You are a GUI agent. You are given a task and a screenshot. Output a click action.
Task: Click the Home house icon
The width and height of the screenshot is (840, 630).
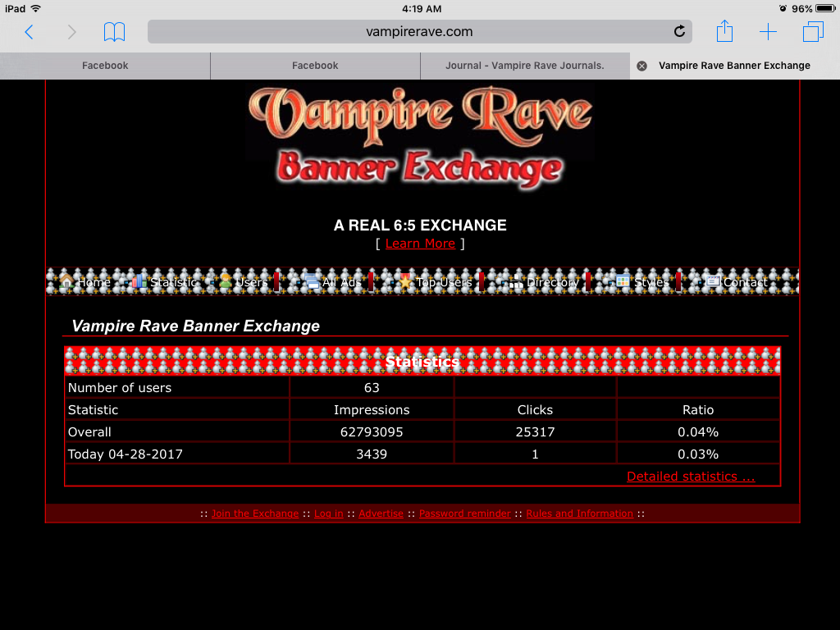(66, 281)
